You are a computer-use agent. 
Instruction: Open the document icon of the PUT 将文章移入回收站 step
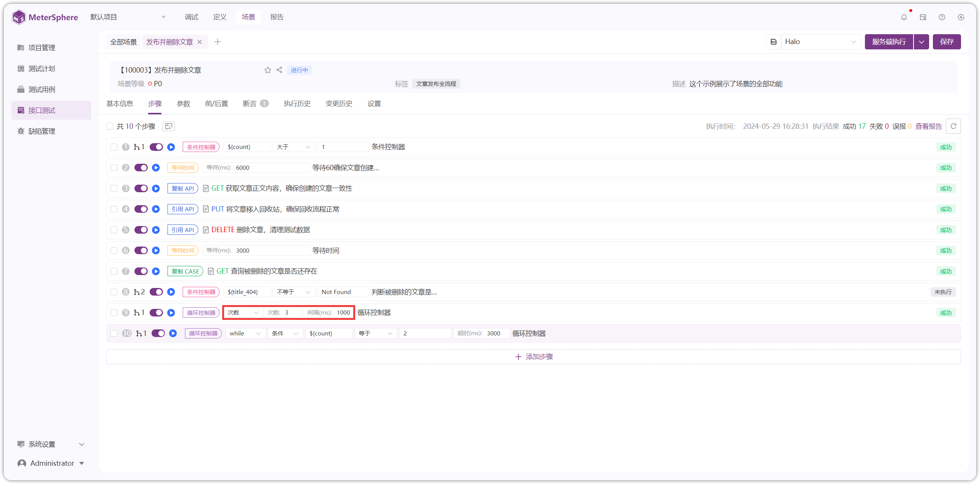click(x=206, y=209)
